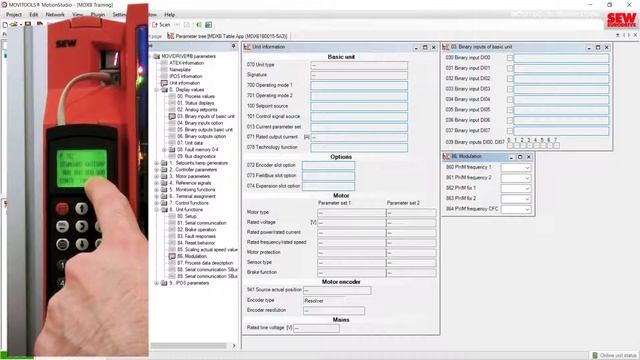Select 01. Status displays in the tree
The image size is (640, 360).
196,103
